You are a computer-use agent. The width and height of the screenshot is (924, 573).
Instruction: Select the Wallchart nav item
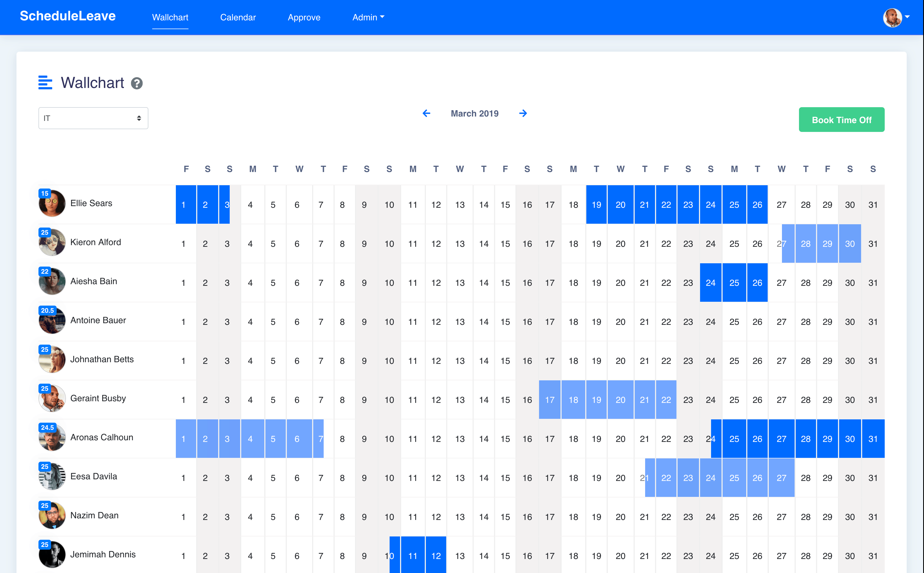(170, 17)
